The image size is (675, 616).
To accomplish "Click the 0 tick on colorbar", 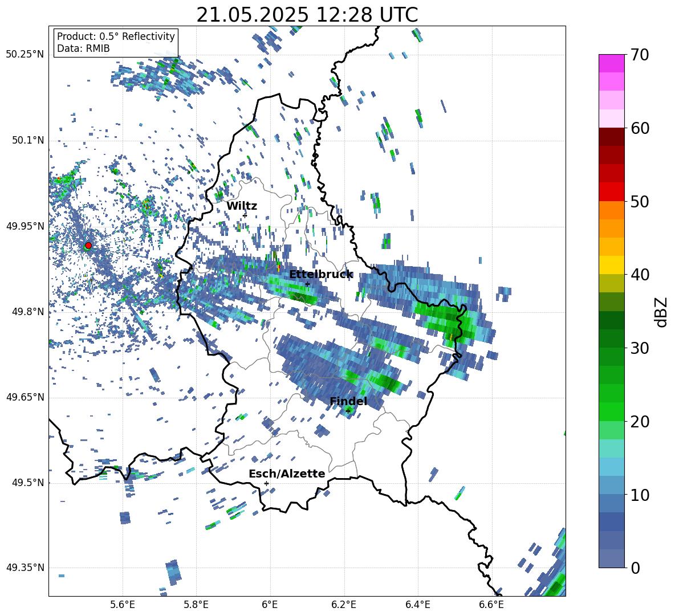I will click(635, 568).
